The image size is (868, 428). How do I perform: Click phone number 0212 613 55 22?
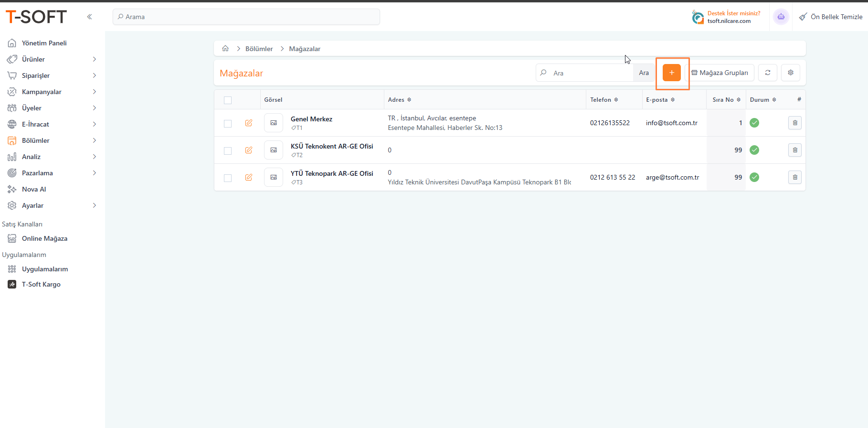click(x=613, y=177)
